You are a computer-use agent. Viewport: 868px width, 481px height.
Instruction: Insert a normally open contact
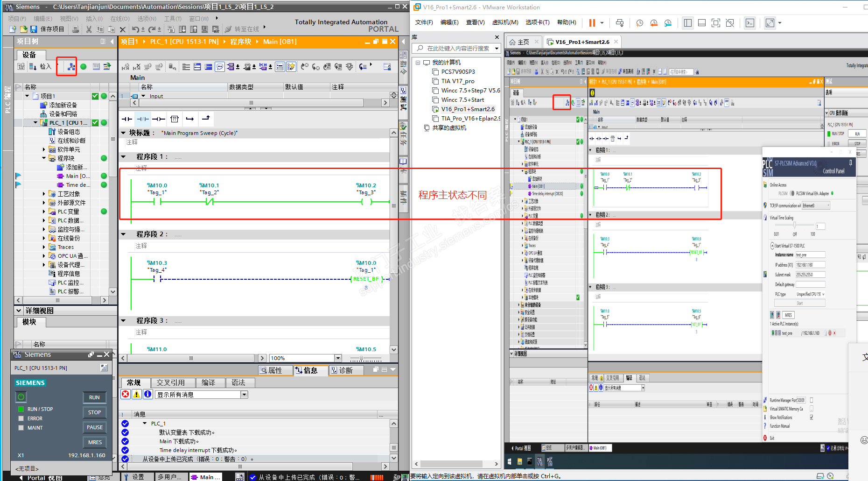coord(126,119)
